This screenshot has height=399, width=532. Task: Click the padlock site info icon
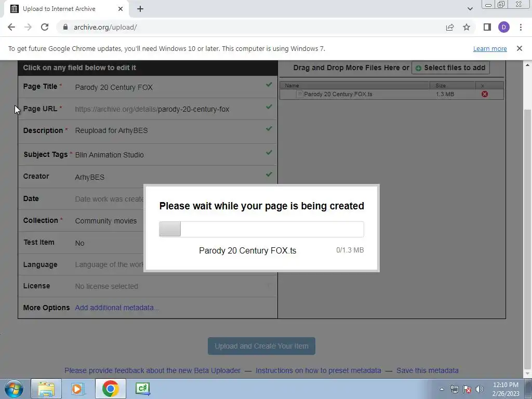[65, 27]
